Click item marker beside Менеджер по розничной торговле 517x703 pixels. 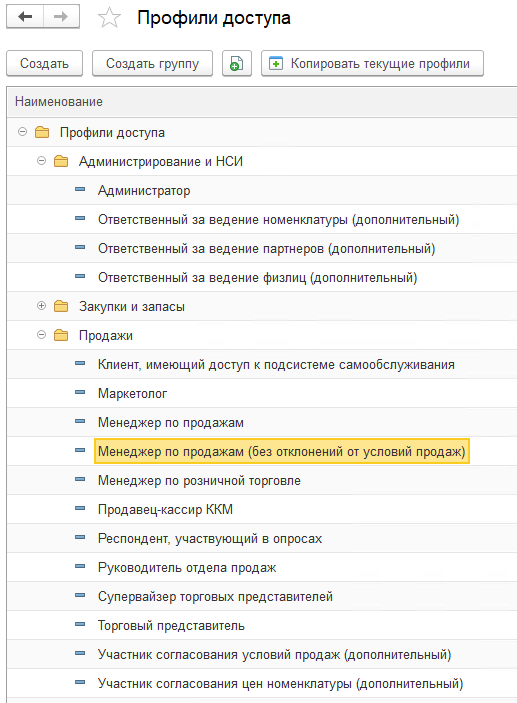[x=80, y=479]
